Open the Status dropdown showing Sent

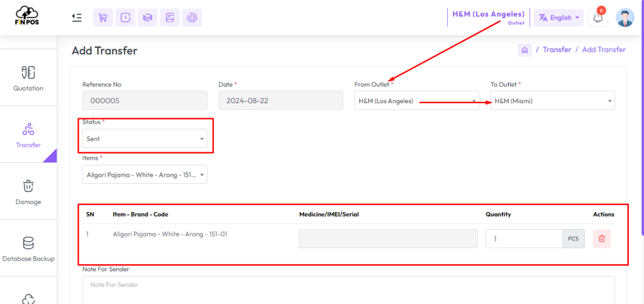145,139
